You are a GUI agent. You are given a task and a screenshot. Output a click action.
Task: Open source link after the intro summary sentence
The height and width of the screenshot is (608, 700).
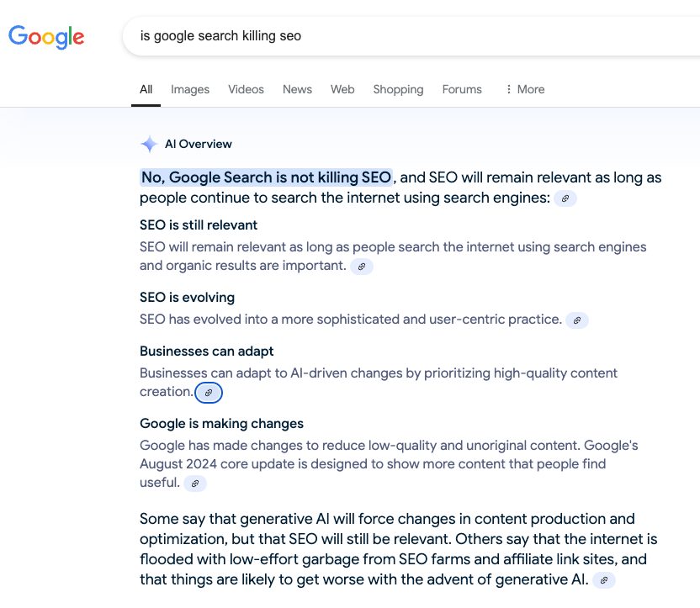565,198
